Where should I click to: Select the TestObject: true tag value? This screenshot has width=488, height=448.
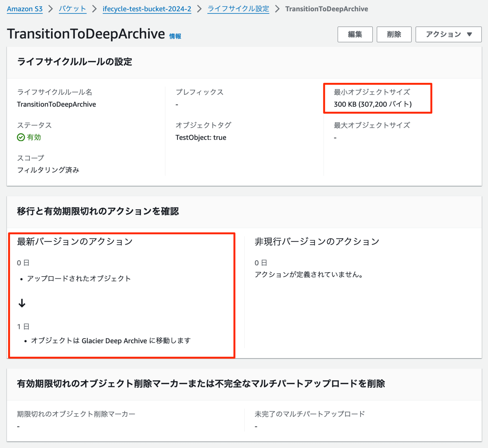pyautogui.click(x=201, y=137)
